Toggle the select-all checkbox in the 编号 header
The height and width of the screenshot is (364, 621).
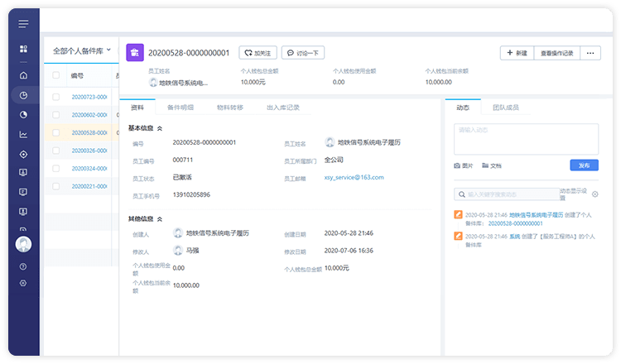click(x=56, y=75)
